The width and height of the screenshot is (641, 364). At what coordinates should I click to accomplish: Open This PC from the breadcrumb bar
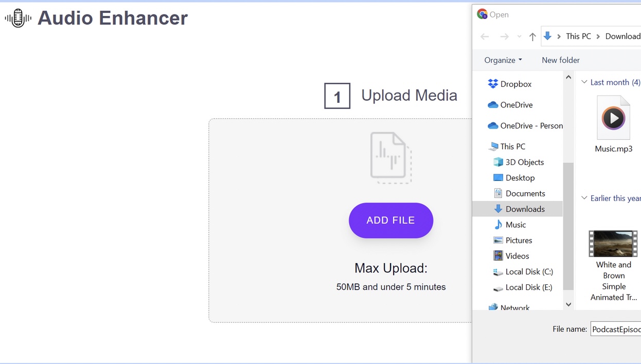(578, 37)
